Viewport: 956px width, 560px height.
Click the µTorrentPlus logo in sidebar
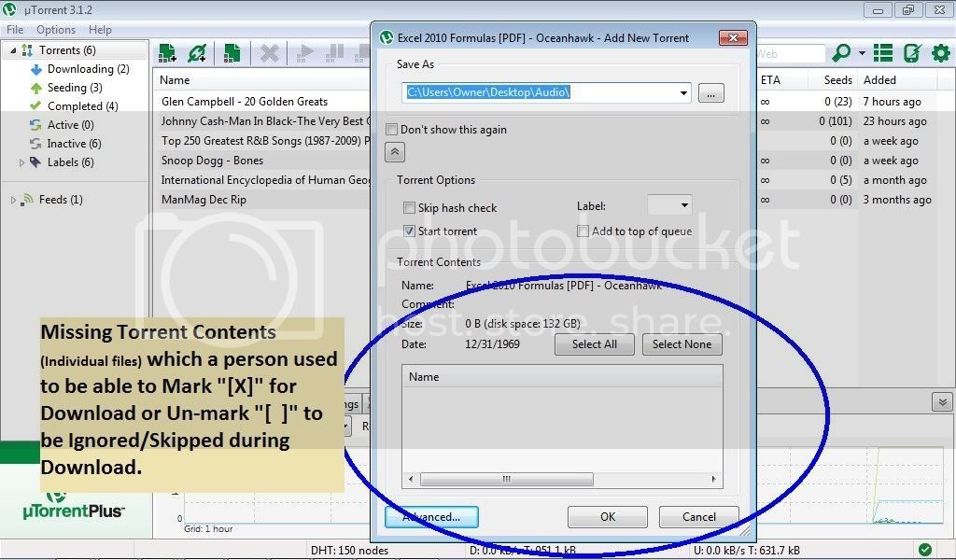[x=73, y=507]
